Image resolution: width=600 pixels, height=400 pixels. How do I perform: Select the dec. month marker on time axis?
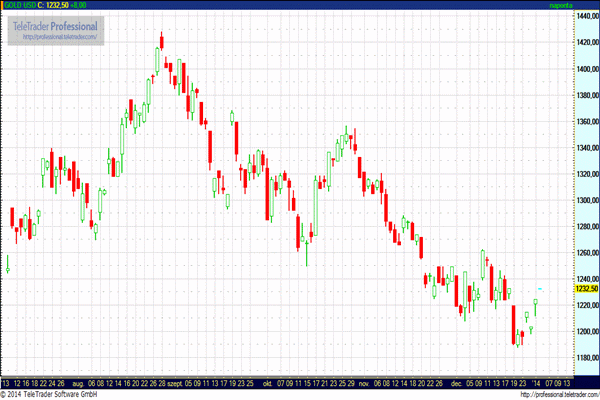(x=456, y=383)
